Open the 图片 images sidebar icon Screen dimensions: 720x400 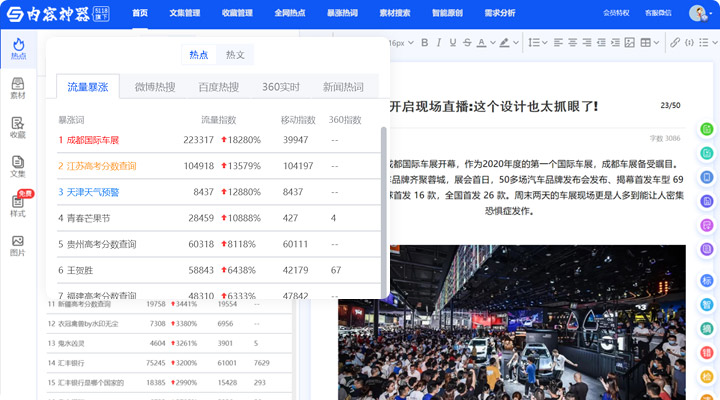[18, 245]
